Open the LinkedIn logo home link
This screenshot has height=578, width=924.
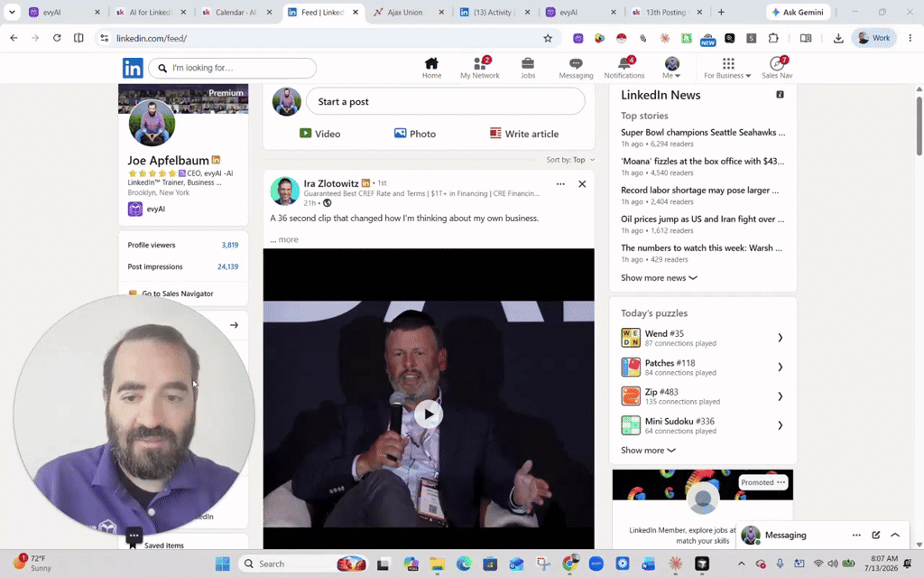click(133, 68)
